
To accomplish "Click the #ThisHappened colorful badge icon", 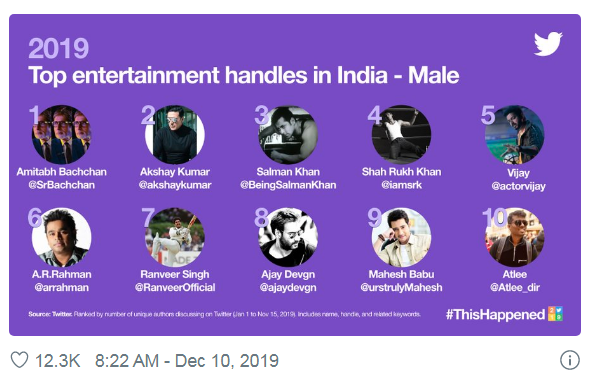I will click(x=555, y=314).
